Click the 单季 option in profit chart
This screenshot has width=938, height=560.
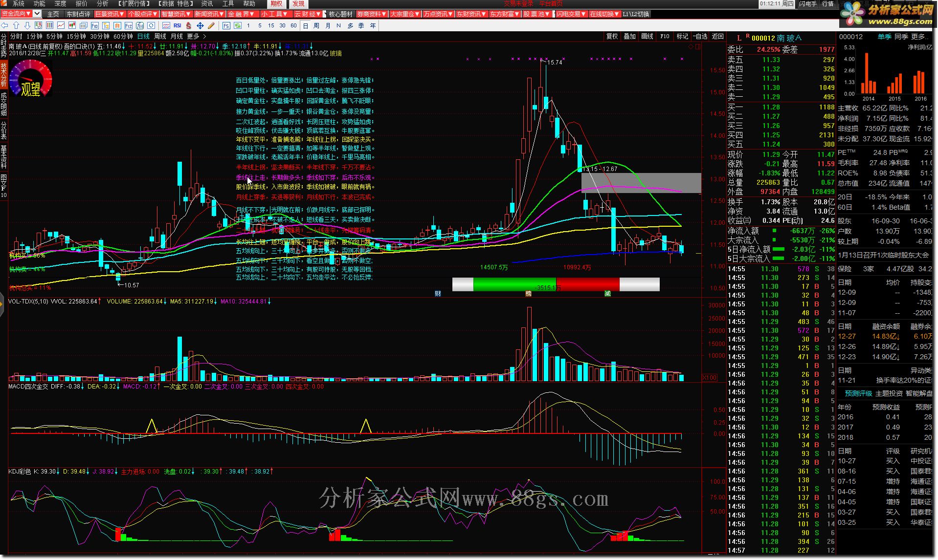point(884,37)
